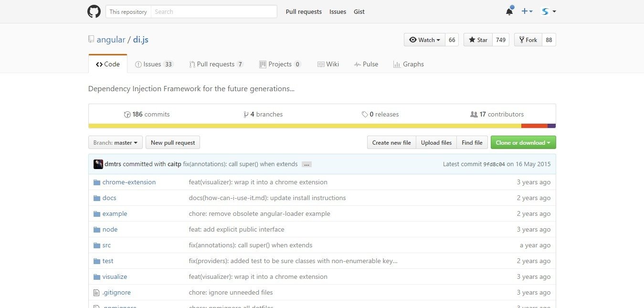This screenshot has height=308, width=644.
Task: Open the latest commit hash 9fd8c04
Action: tap(494, 164)
